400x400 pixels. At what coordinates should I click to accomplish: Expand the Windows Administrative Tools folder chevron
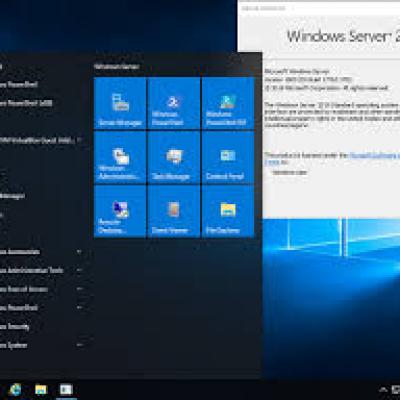(x=79, y=270)
